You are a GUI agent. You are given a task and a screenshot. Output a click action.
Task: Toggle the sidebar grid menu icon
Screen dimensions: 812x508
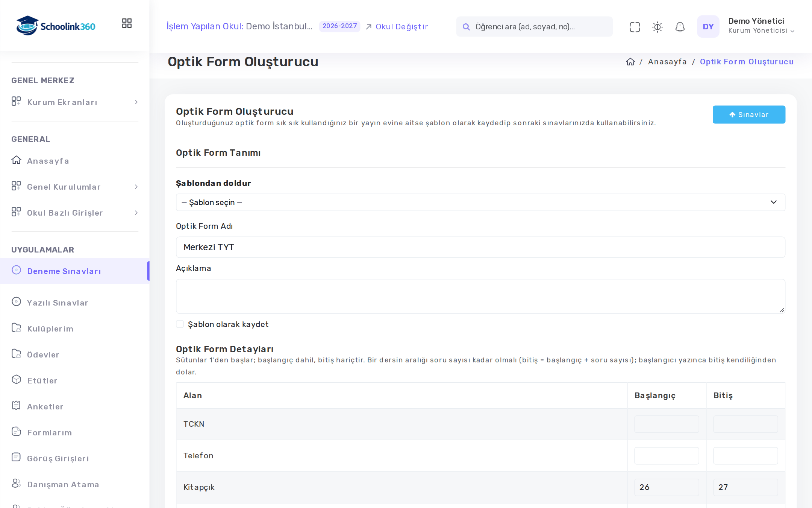tap(127, 23)
